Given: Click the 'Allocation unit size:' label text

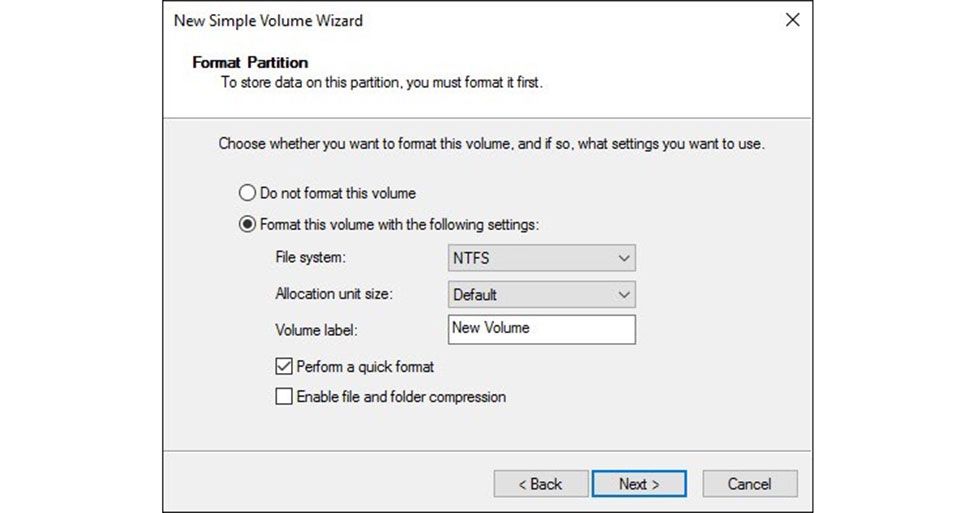Looking at the screenshot, I should [x=335, y=295].
